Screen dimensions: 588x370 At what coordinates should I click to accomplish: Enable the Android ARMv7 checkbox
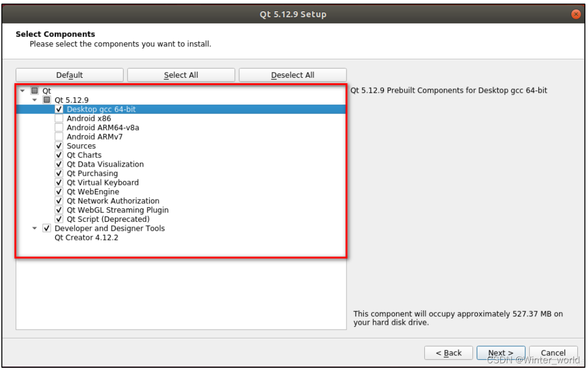click(x=59, y=137)
